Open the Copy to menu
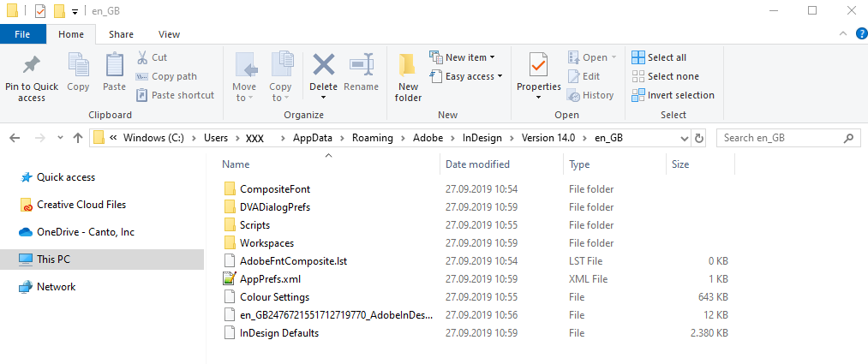The height and width of the screenshot is (364, 868). click(280, 77)
